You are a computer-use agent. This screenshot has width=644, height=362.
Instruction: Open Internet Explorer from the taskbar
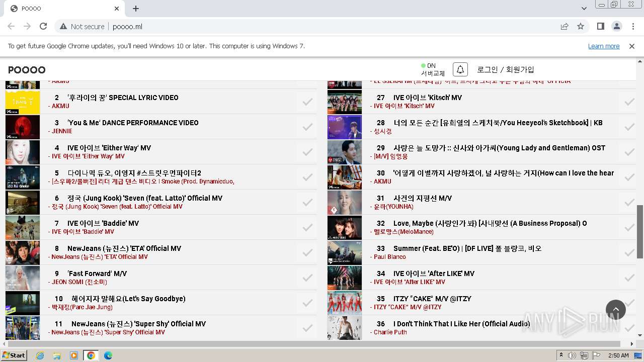tap(40, 355)
